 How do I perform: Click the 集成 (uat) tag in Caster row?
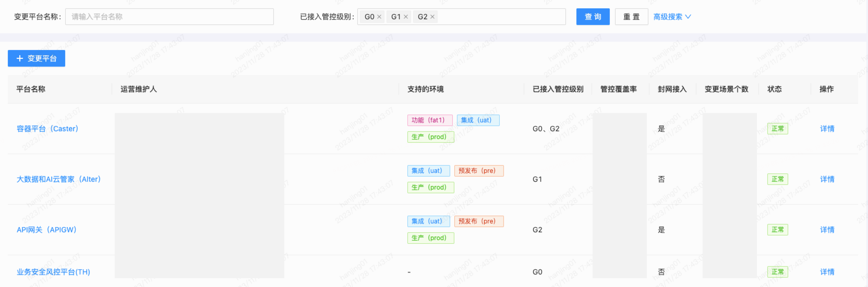click(x=478, y=120)
